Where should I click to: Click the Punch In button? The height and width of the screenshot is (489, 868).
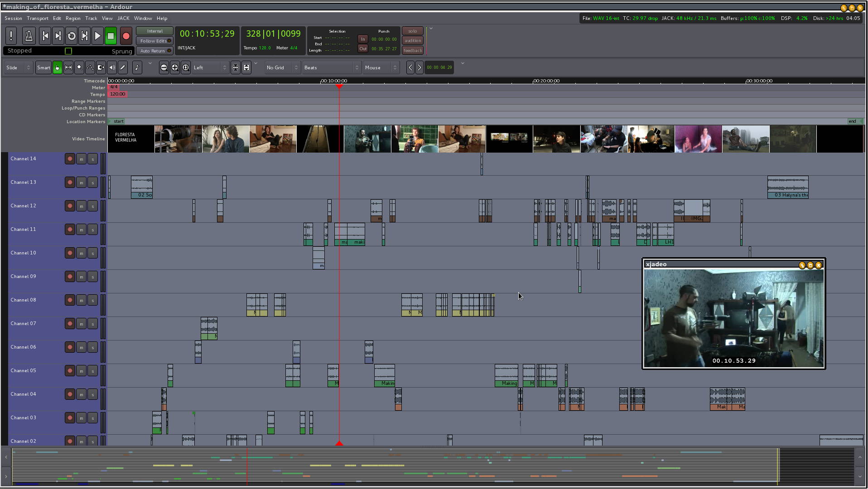(363, 39)
